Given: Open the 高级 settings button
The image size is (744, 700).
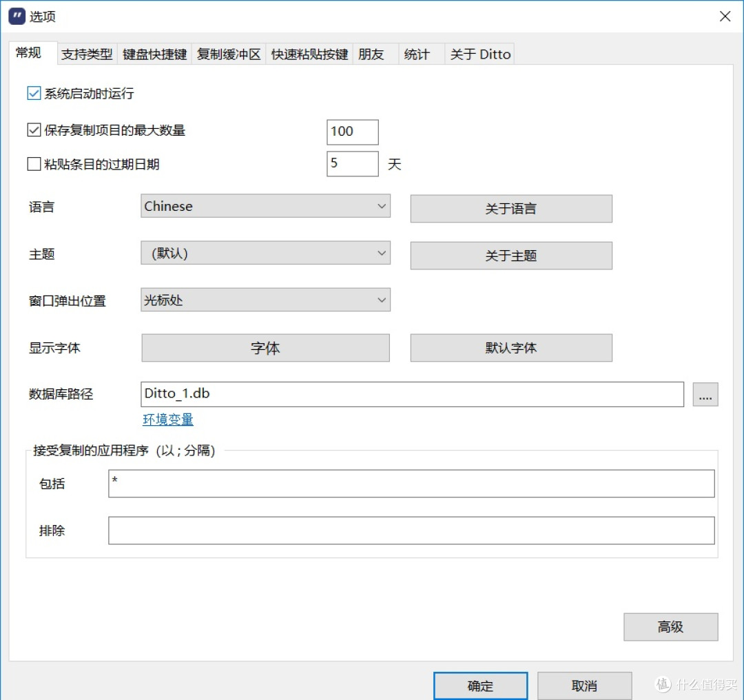Looking at the screenshot, I should pos(670,627).
